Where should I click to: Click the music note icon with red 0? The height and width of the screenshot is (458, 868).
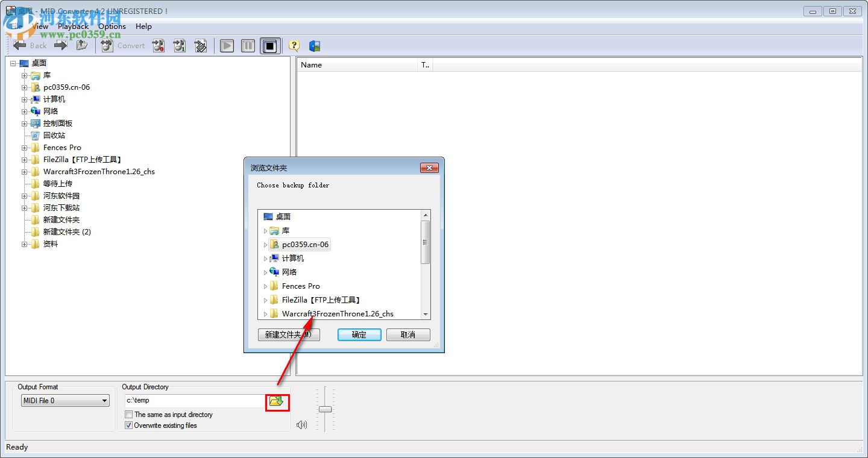159,46
